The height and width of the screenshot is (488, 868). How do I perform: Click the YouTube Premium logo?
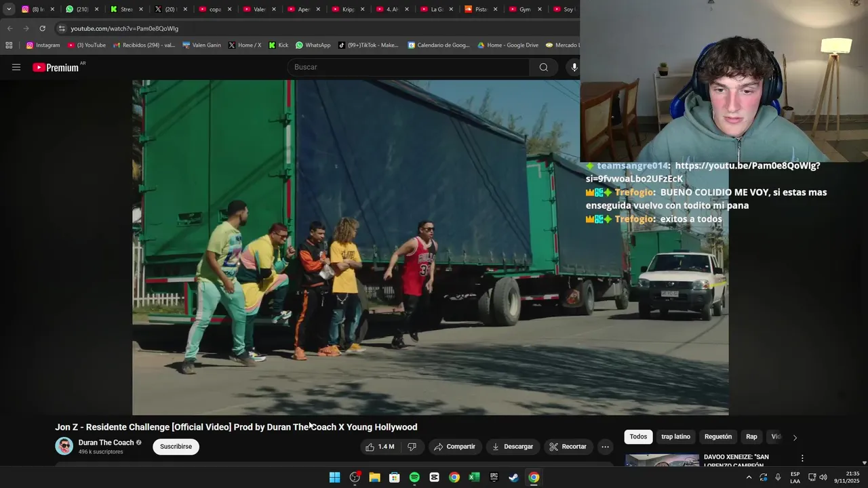pos(56,67)
